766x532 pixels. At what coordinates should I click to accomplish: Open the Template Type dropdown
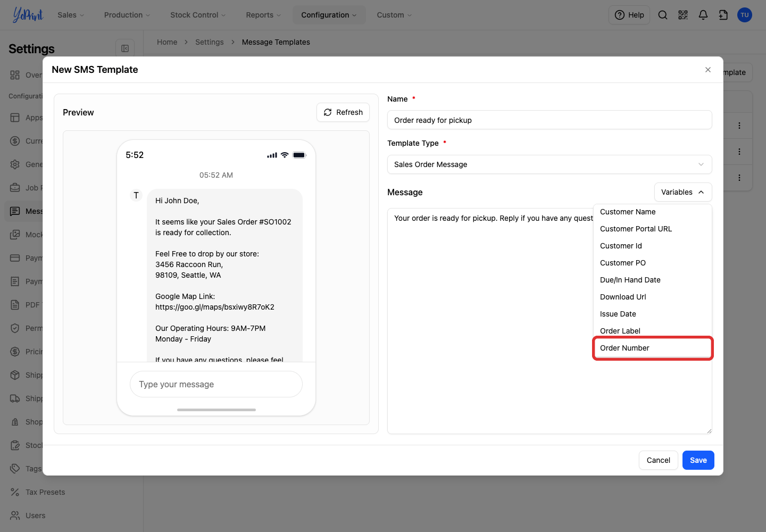[549, 164]
